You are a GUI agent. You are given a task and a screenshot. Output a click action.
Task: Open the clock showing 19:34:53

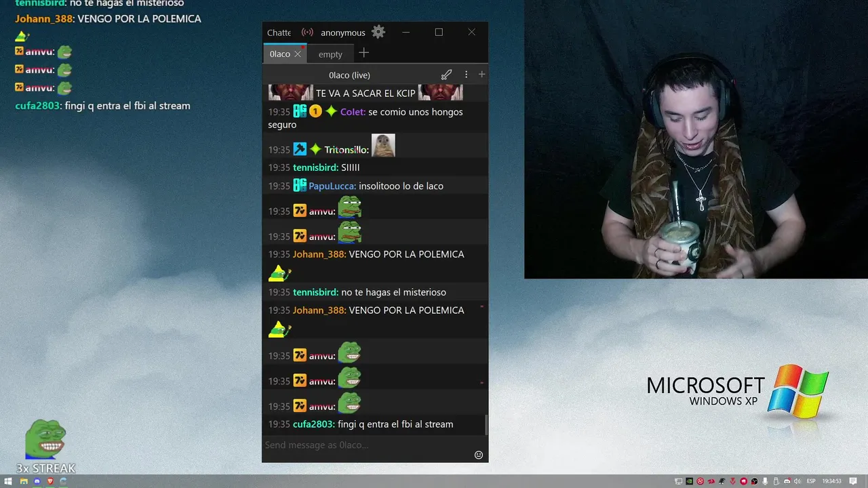coord(831,481)
